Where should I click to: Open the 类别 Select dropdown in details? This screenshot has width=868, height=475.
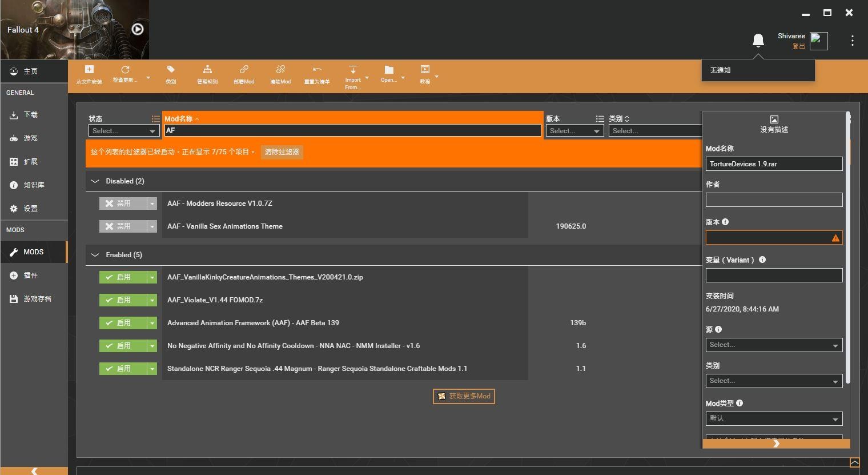774,381
